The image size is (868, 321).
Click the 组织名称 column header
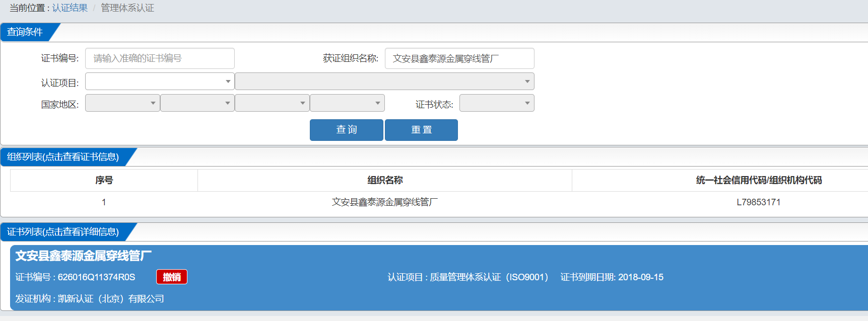pyautogui.click(x=385, y=180)
